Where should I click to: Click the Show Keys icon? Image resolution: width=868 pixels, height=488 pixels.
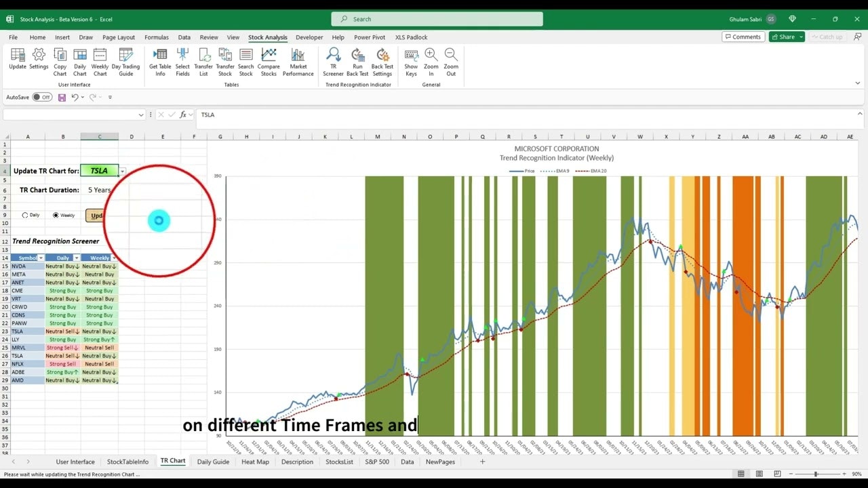pos(411,62)
